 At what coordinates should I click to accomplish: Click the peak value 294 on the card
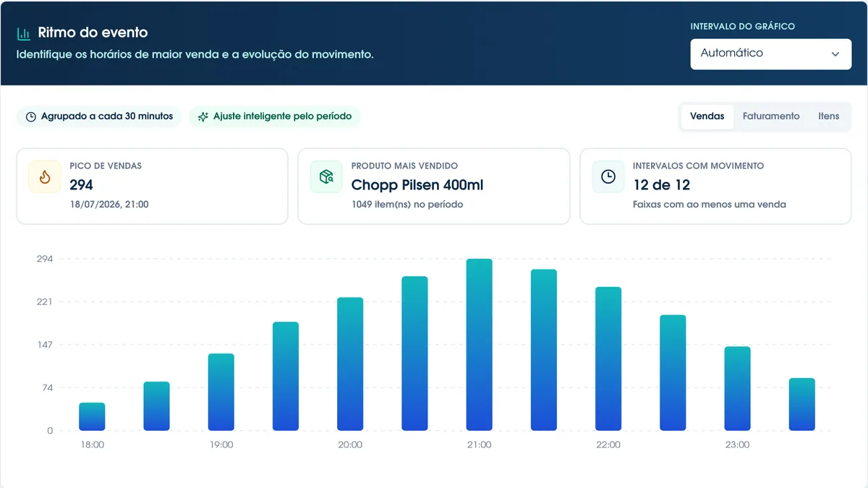tap(82, 185)
